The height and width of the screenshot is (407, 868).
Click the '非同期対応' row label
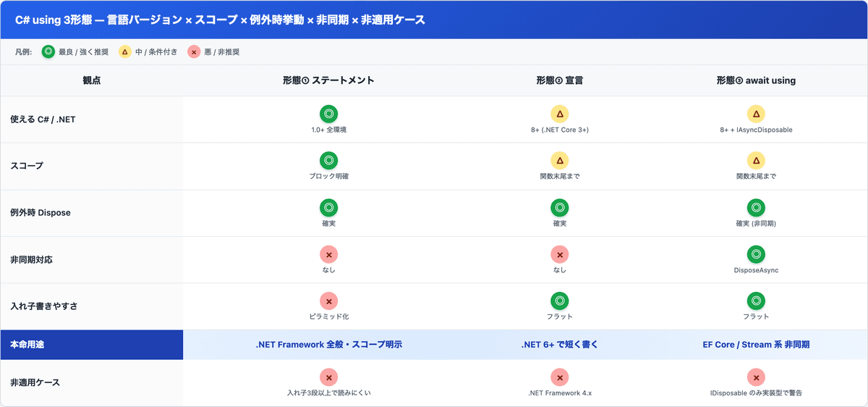click(x=31, y=259)
